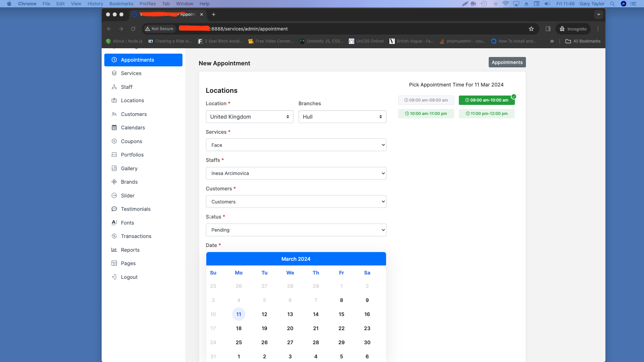Open macOS Spotlight search icon
Image resolution: width=644 pixels, height=362 pixels.
pos(612,4)
